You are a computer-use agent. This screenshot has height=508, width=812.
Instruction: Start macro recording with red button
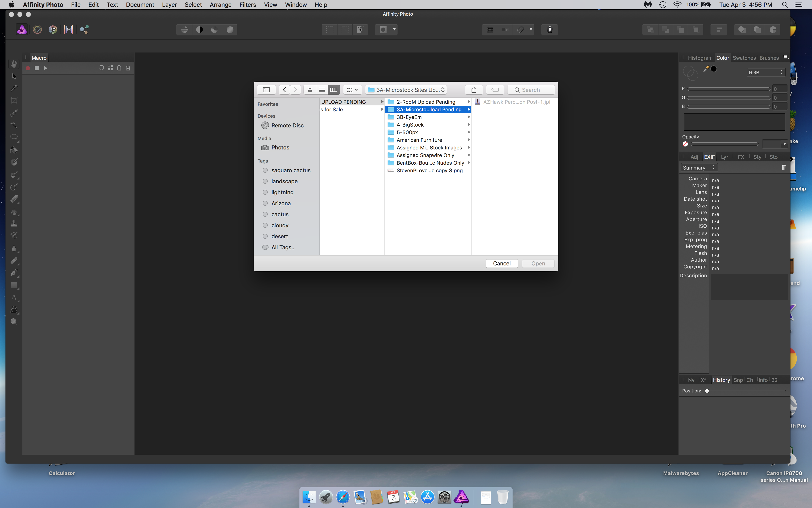coord(28,68)
